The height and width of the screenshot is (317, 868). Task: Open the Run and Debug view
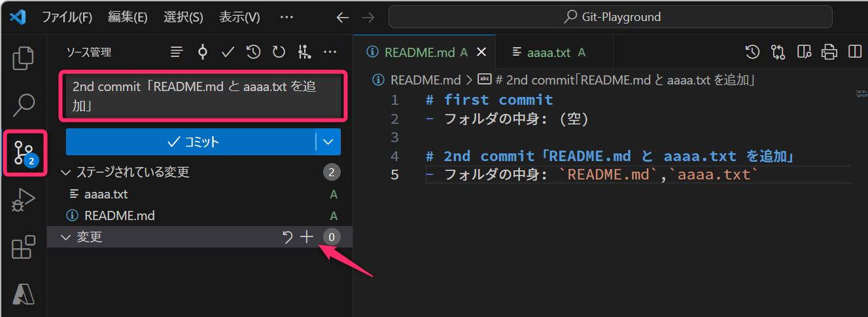point(24,200)
